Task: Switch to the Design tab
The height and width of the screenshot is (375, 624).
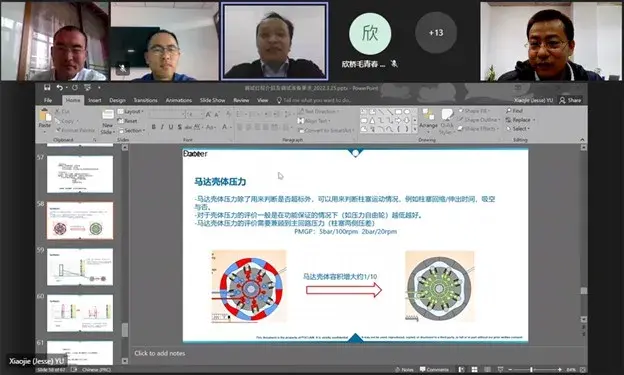Action: (117, 100)
